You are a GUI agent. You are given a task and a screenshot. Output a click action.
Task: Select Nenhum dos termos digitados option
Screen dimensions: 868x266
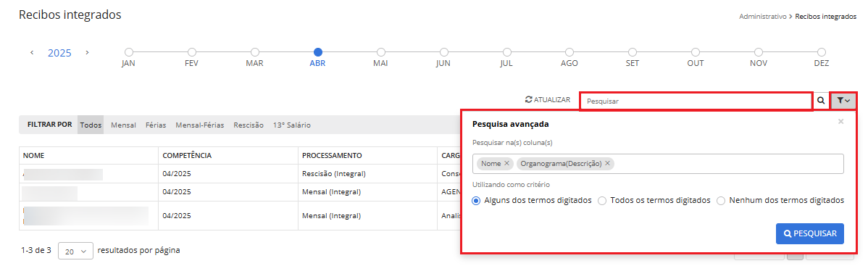721,201
